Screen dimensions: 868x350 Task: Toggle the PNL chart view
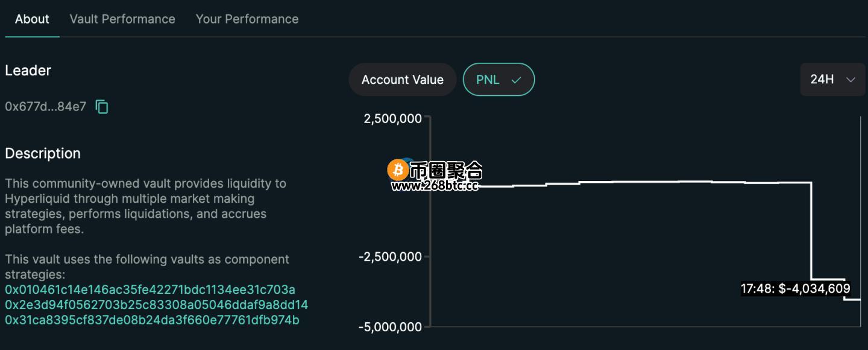click(498, 80)
